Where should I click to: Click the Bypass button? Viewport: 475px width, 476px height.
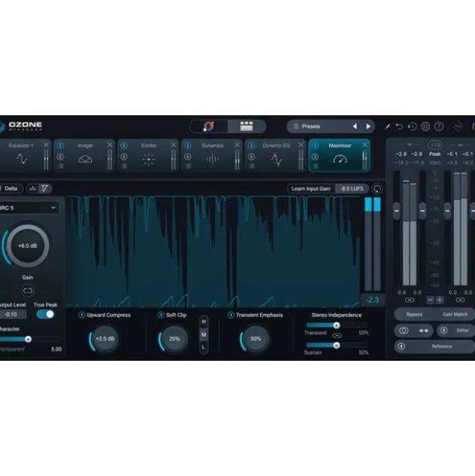[414, 314]
